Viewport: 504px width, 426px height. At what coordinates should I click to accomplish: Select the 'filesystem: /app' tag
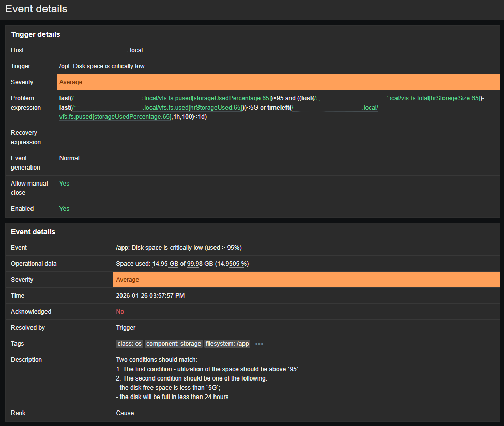[x=227, y=344]
